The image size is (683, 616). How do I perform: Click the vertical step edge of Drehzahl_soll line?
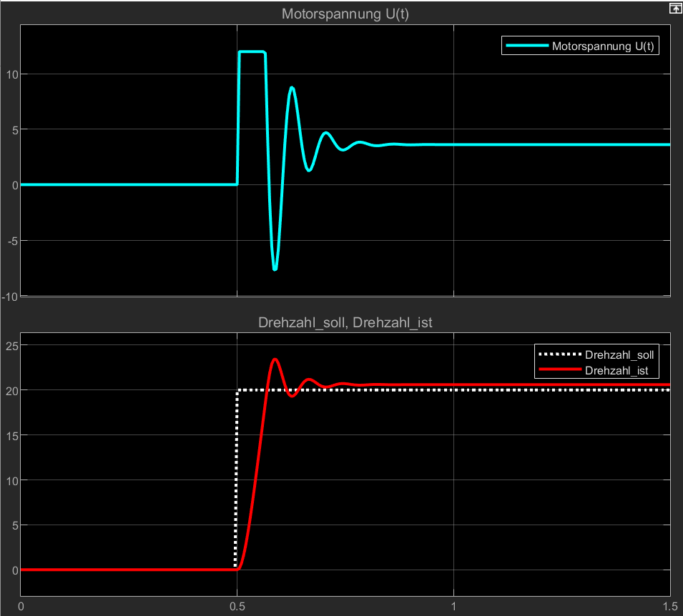point(235,479)
